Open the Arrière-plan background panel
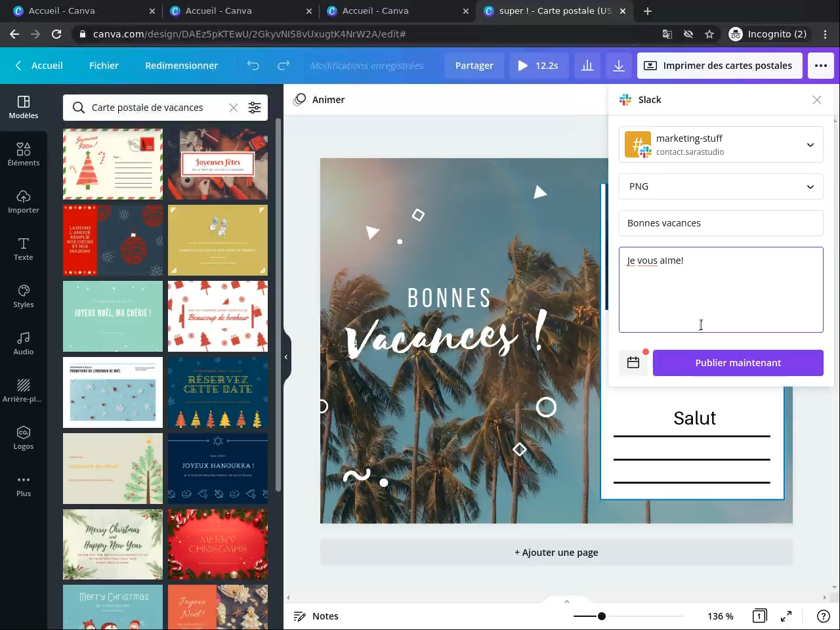Viewport: 840px width, 630px height. click(x=24, y=390)
